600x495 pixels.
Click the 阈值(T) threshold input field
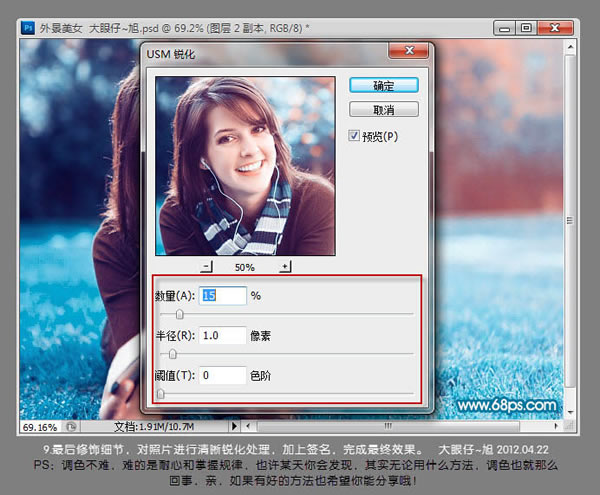[222, 375]
